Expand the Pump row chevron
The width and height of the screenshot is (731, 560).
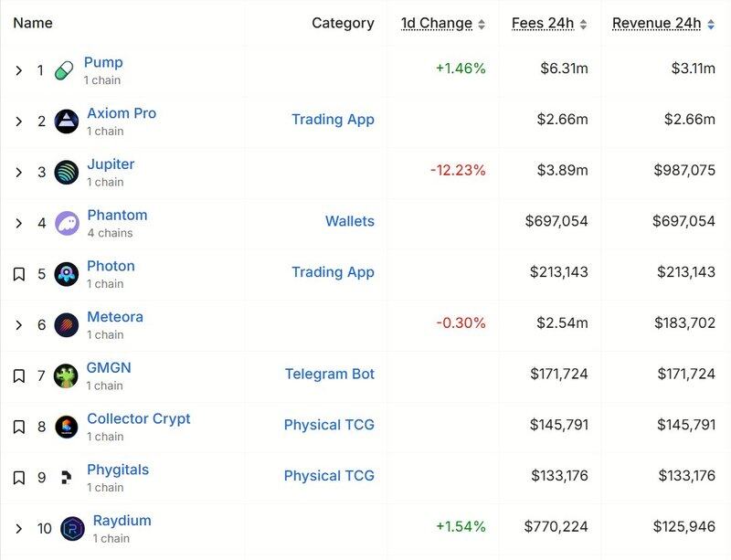(18, 70)
